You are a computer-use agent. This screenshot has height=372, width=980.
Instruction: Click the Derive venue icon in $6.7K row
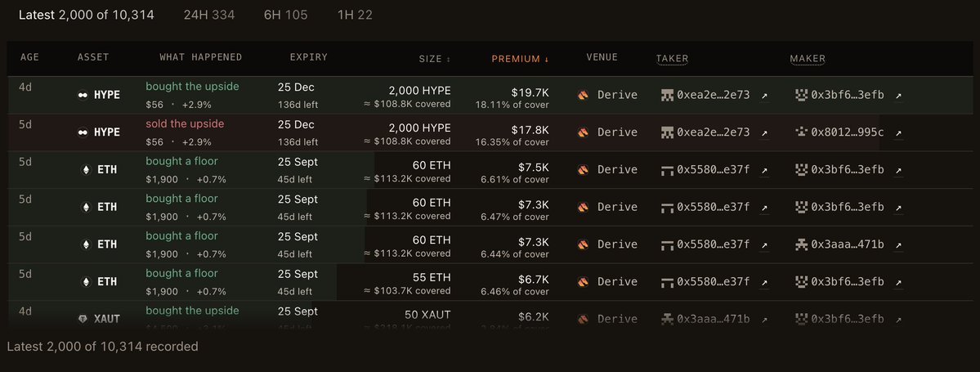[583, 282]
